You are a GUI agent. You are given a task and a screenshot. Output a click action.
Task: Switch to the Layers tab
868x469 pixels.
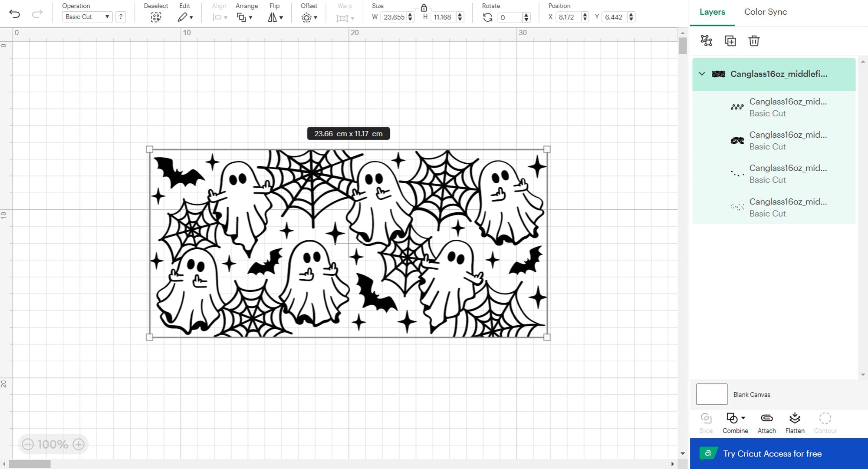[x=712, y=12]
